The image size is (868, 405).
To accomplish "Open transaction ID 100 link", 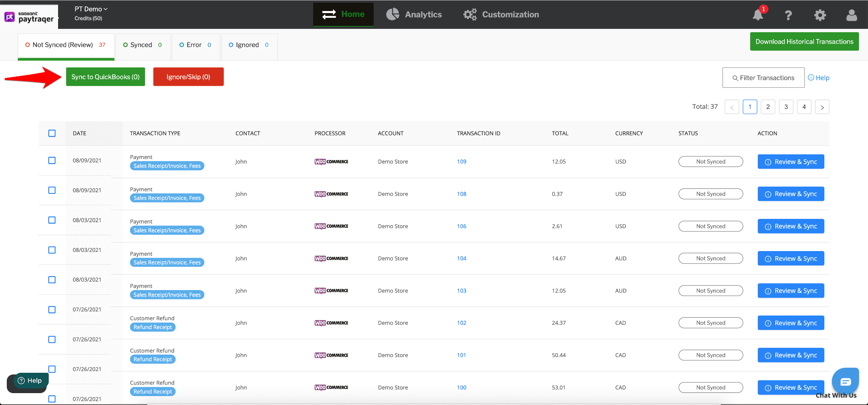I will coord(462,387).
